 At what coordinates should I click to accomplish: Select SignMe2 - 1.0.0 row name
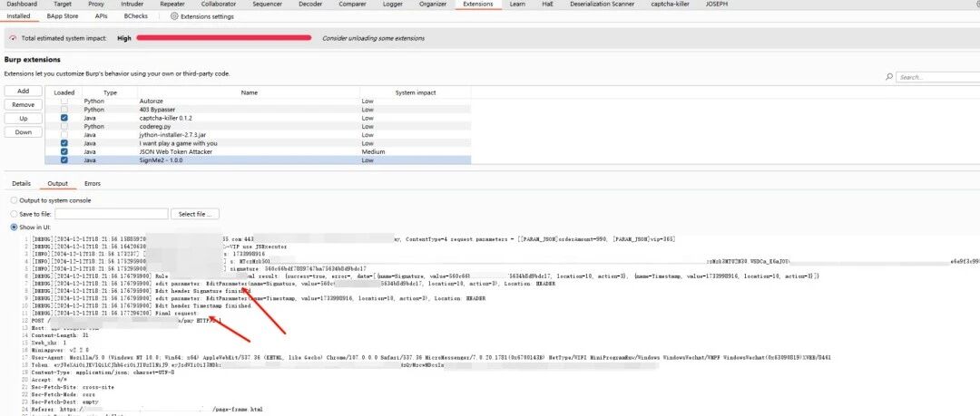[x=160, y=160]
